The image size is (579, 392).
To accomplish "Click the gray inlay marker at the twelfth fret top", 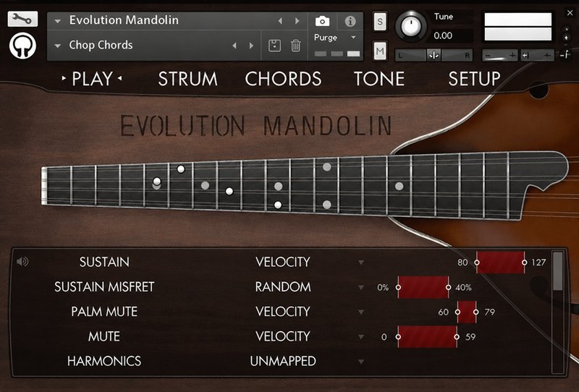I will [x=327, y=167].
